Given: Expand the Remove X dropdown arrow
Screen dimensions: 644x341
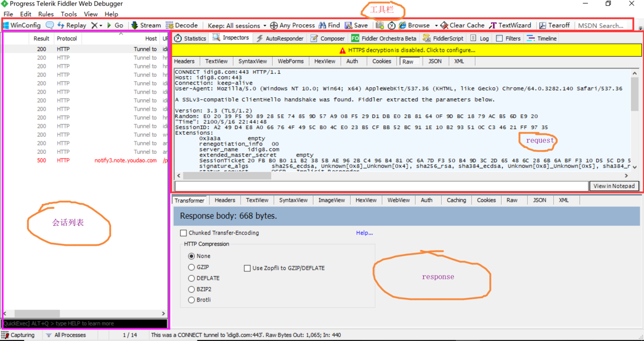Looking at the screenshot, I should click(101, 25).
